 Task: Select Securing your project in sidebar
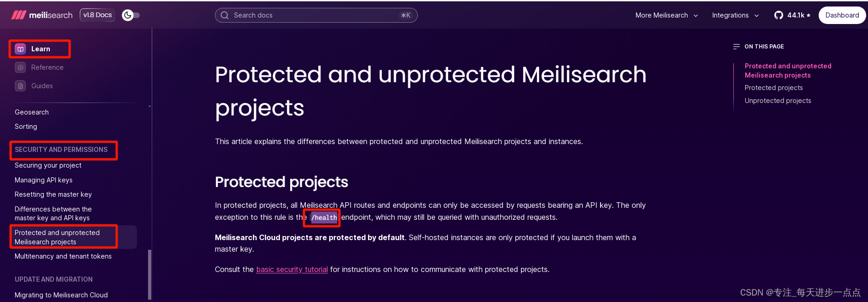(48, 165)
